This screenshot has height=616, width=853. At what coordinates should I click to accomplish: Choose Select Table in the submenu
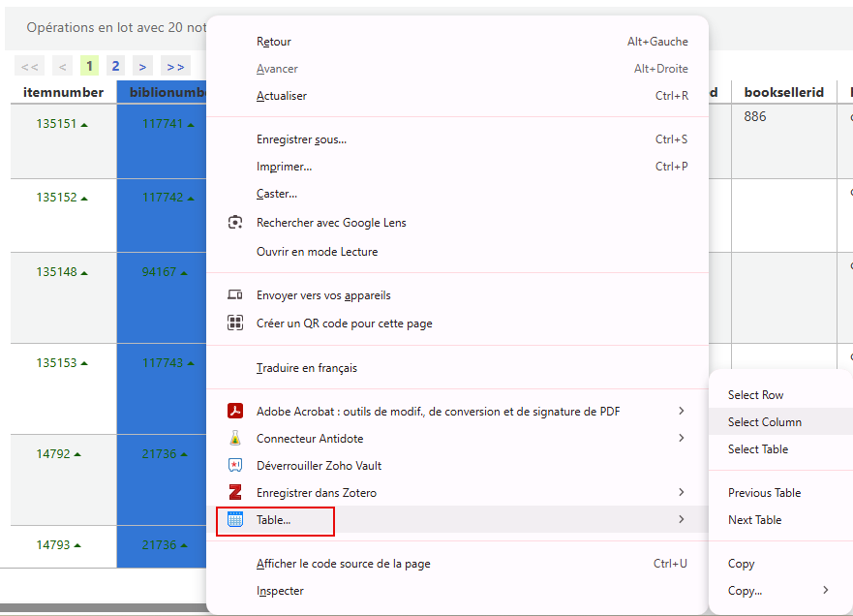[780, 449]
